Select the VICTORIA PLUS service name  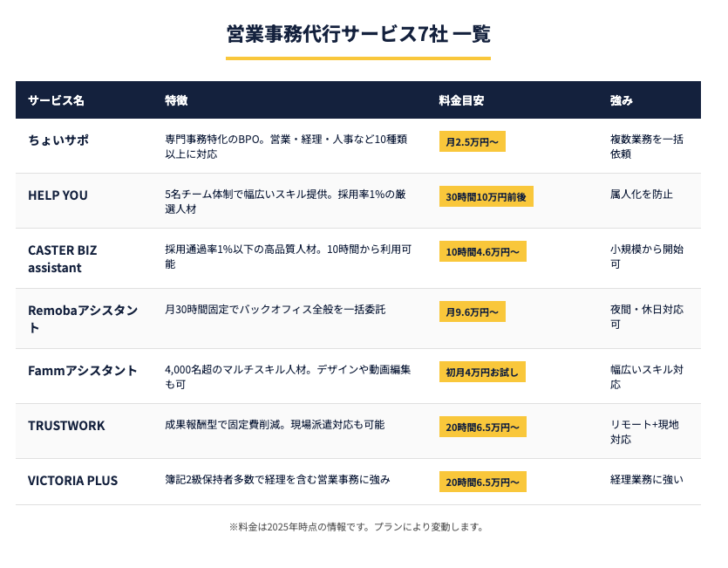[72, 481]
